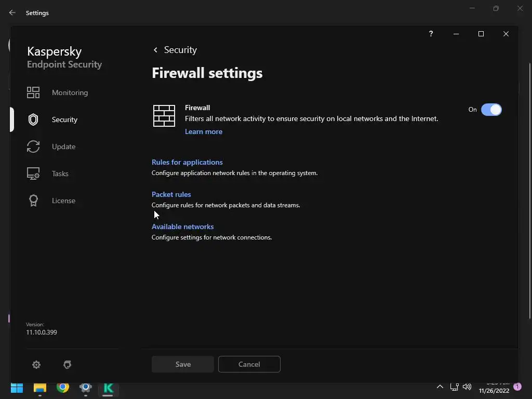Click the Cancel button
This screenshot has height=399, width=532.
249,364
